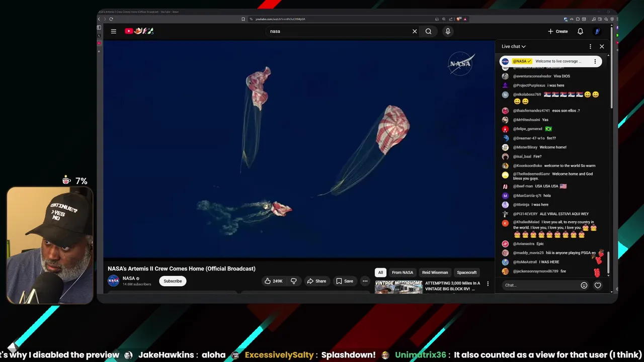Image resolution: width=644 pixels, height=362 pixels.
Task: Dislike the video
Action: 294,281
